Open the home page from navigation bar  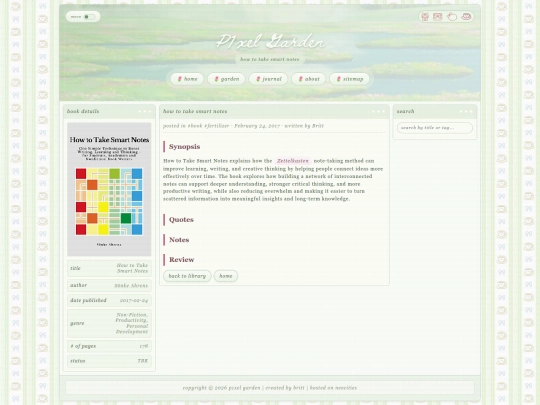point(187,79)
